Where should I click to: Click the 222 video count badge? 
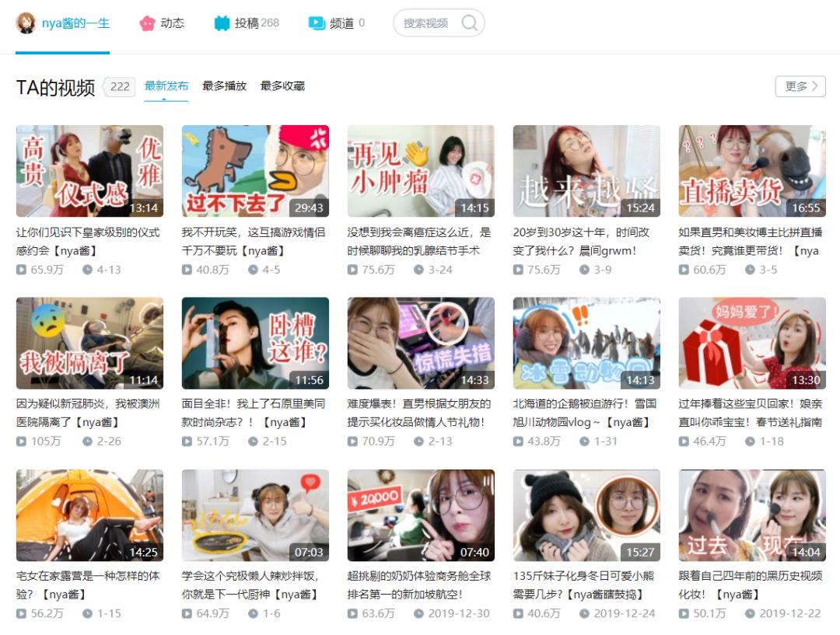(118, 86)
